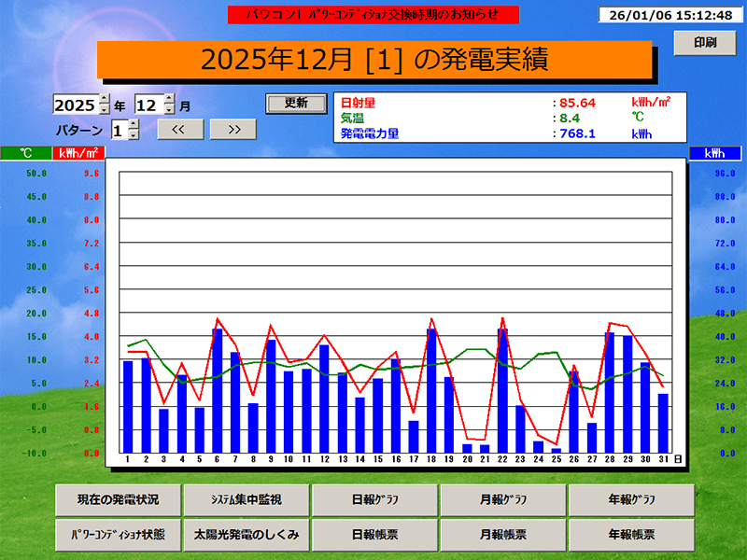The width and height of the screenshot is (747, 560).
Task: Decrement the year using its down arrow
Action: 104,108
